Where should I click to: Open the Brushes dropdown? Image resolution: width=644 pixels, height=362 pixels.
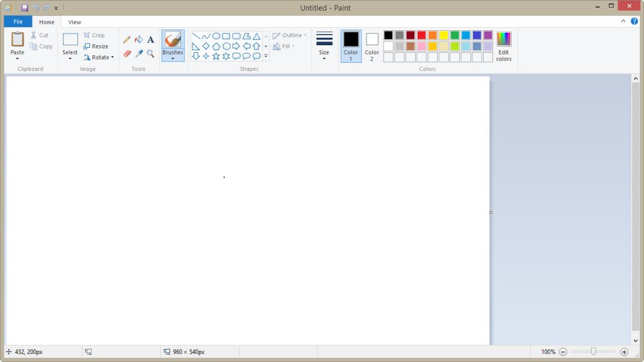173,58
